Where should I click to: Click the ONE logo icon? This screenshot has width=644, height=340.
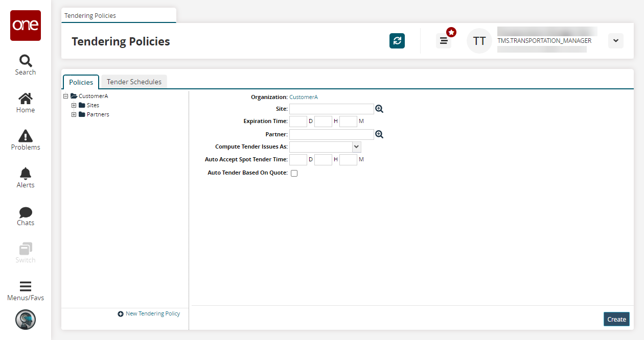pos(26,26)
